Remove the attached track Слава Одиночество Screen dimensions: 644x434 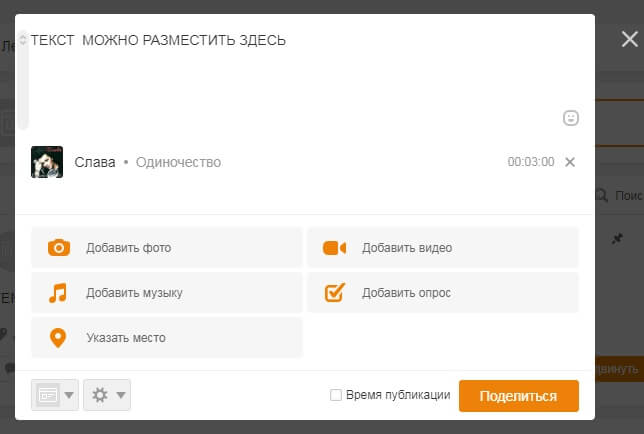[x=570, y=162]
